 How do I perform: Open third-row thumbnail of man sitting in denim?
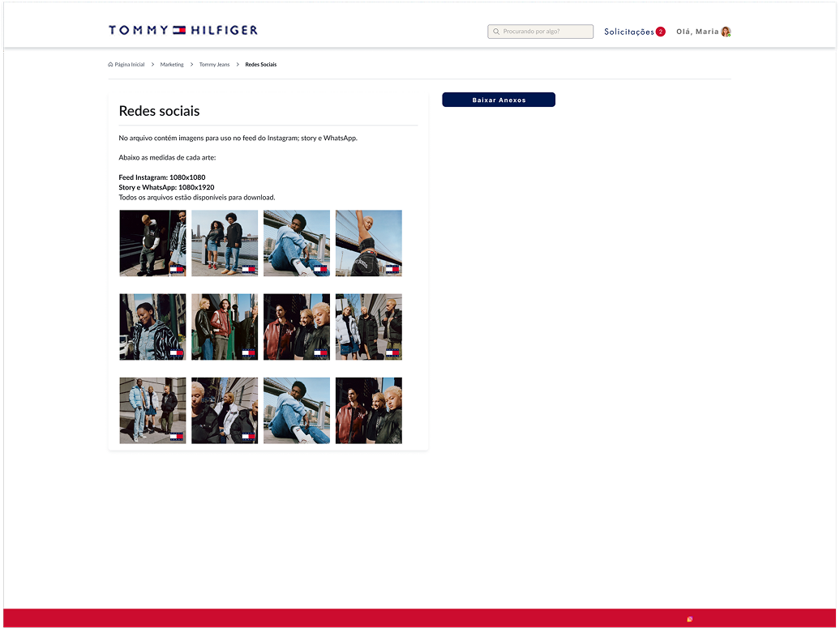click(x=297, y=411)
